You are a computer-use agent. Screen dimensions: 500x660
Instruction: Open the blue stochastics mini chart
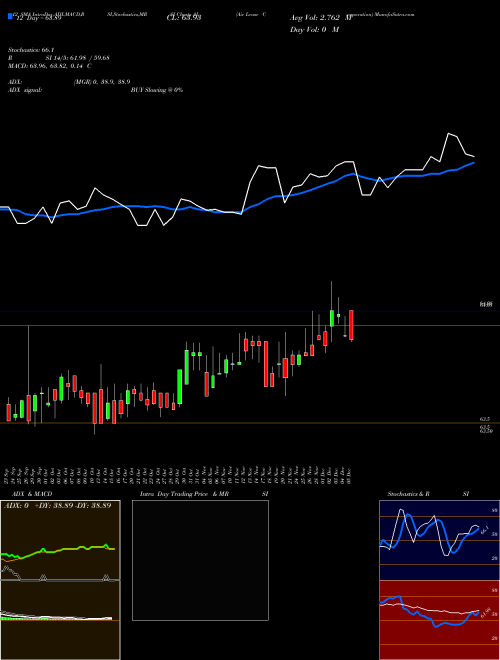pyautogui.click(x=439, y=540)
